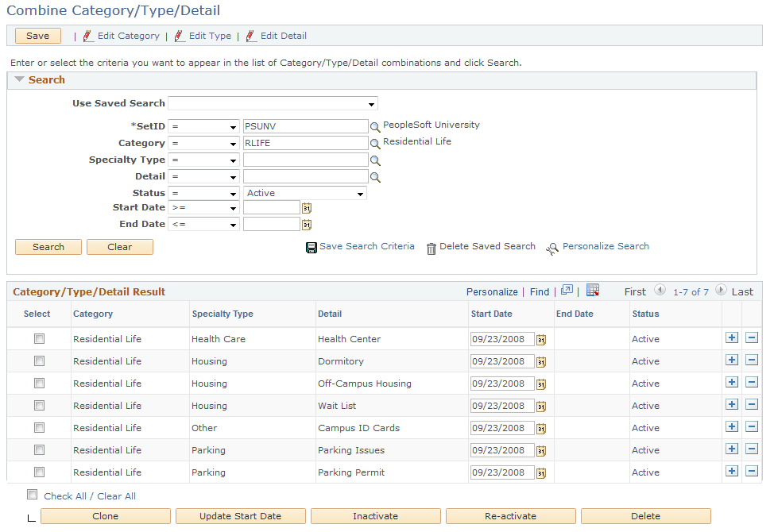Open the Category lookup magnifier

(x=375, y=142)
